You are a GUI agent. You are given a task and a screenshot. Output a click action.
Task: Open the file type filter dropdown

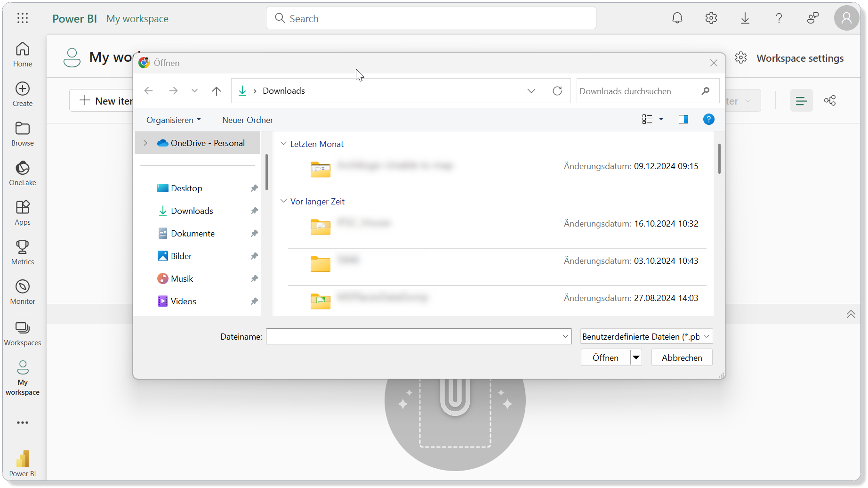pos(646,336)
